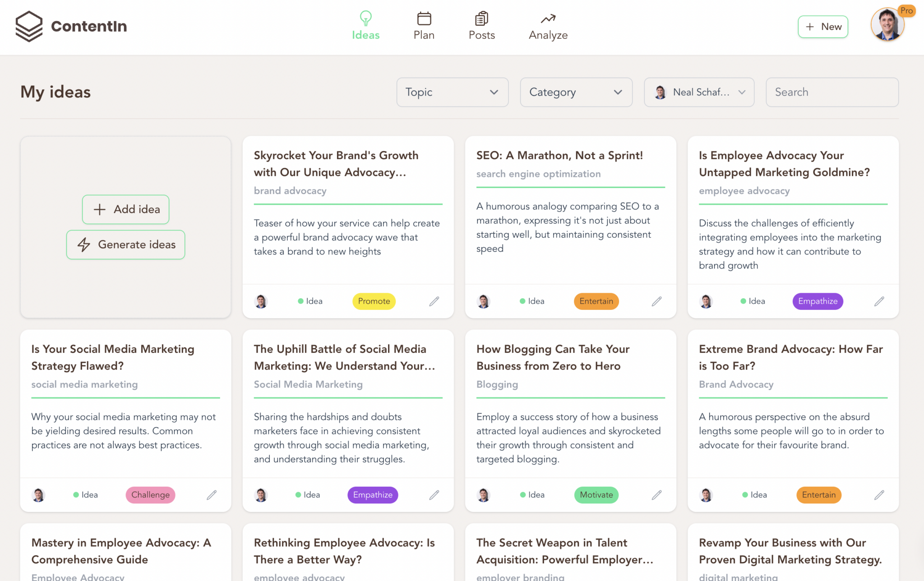The height and width of the screenshot is (581, 924).
Task: Click author avatar on SEO Marathon card
Action: [484, 301]
